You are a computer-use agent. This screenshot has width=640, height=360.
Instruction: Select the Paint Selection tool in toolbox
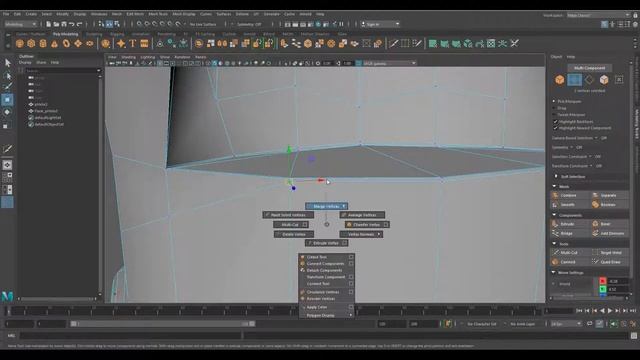(x=7, y=87)
